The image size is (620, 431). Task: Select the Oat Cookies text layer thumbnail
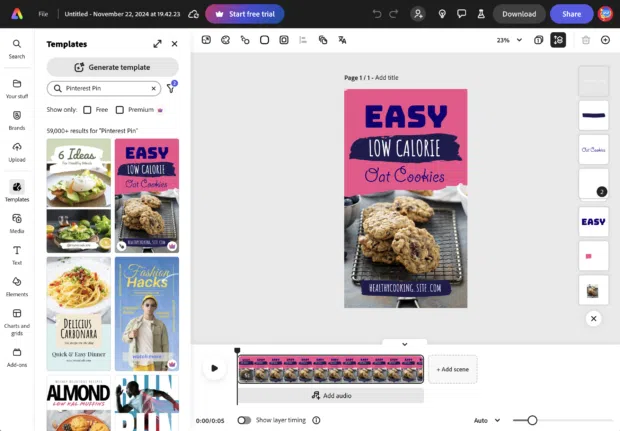coord(593,149)
